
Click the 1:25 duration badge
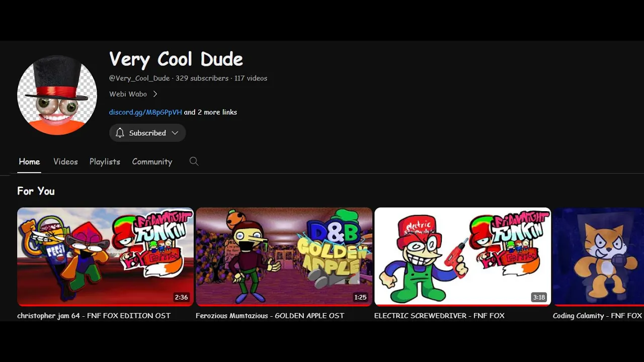pyautogui.click(x=360, y=297)
